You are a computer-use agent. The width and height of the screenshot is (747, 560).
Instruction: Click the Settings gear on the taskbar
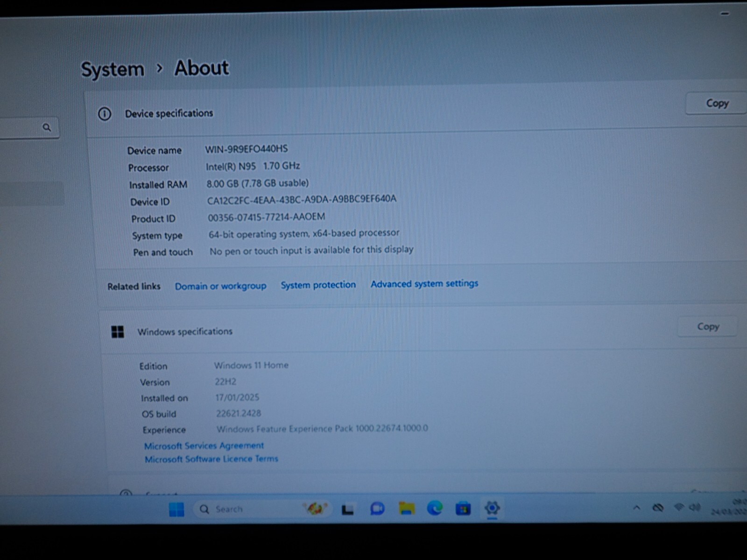pos(492,507)
